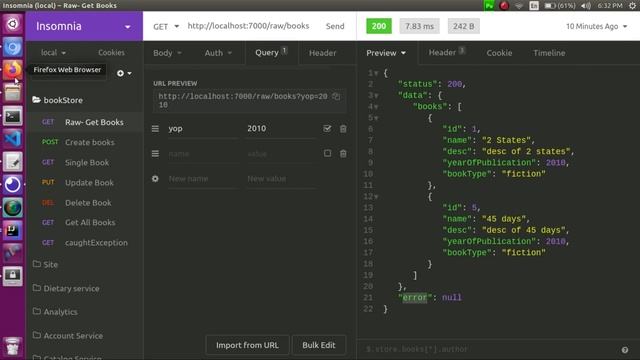
Task: Click the Bulk Edit button
Action: (319, 345)
